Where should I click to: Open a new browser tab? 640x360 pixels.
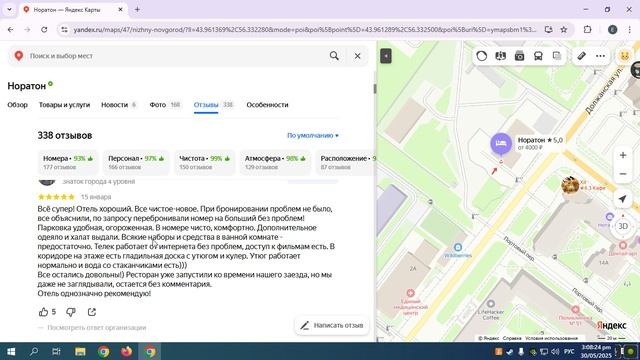coord(137,9)
